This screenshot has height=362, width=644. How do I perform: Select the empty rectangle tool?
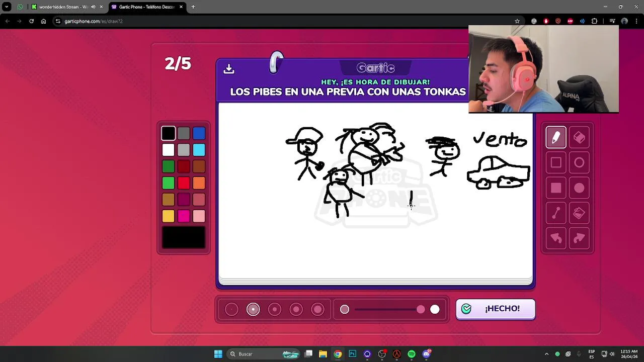556,163
